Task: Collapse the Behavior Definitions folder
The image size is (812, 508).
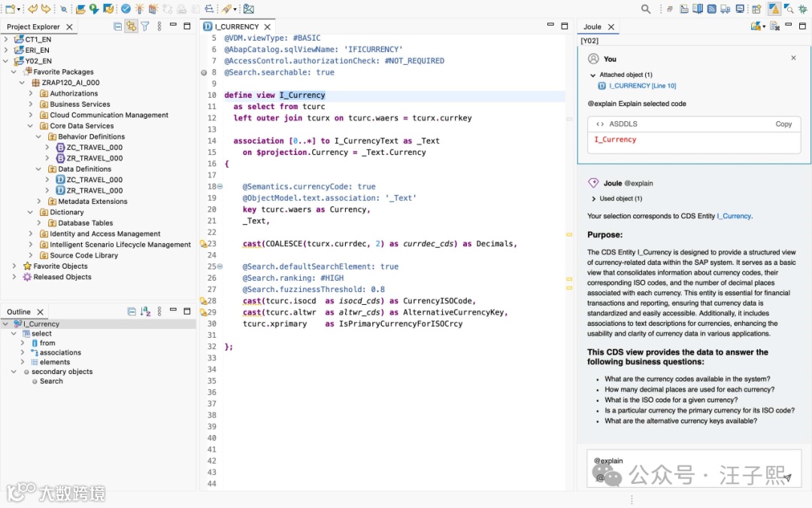Action: click(39, 136)
